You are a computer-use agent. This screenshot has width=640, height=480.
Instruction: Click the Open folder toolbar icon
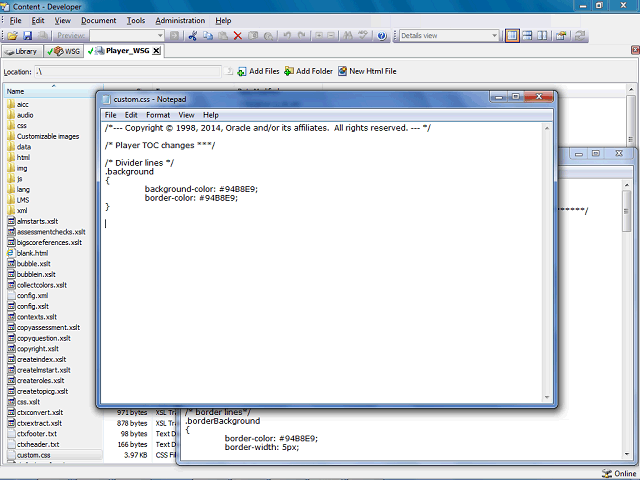12,36
